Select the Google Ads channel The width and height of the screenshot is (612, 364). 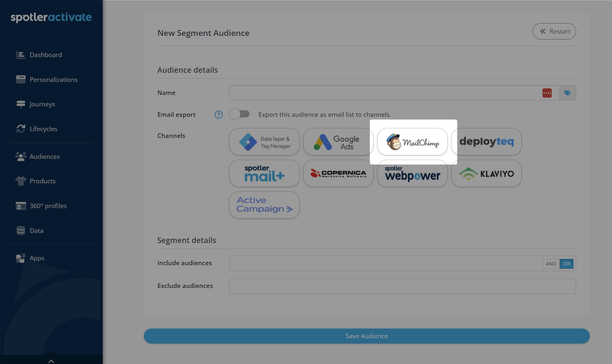[338, 142]
